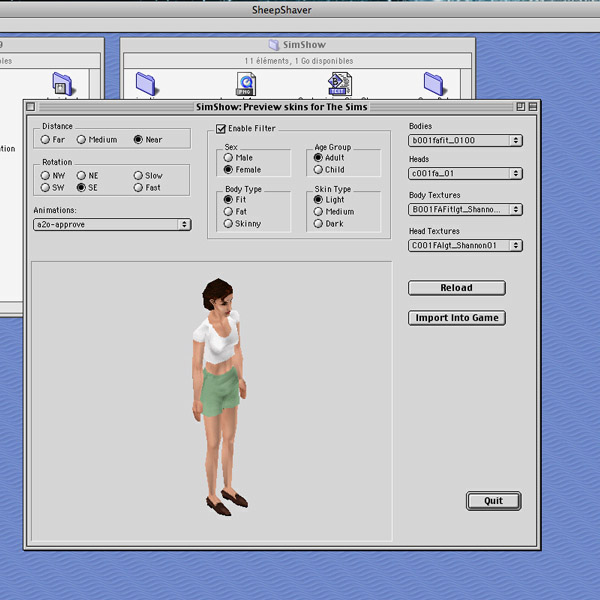This screenshot has width=600, height=600.
Task: Expand the Bodies dropdown list
Action: (x=465, y=141)
